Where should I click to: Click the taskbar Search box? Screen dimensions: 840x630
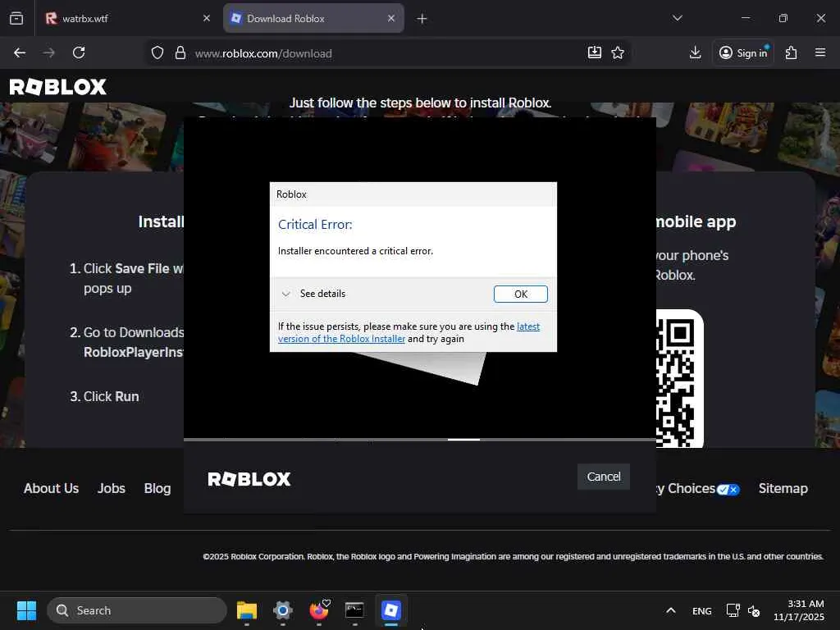(x=137, y=610)
